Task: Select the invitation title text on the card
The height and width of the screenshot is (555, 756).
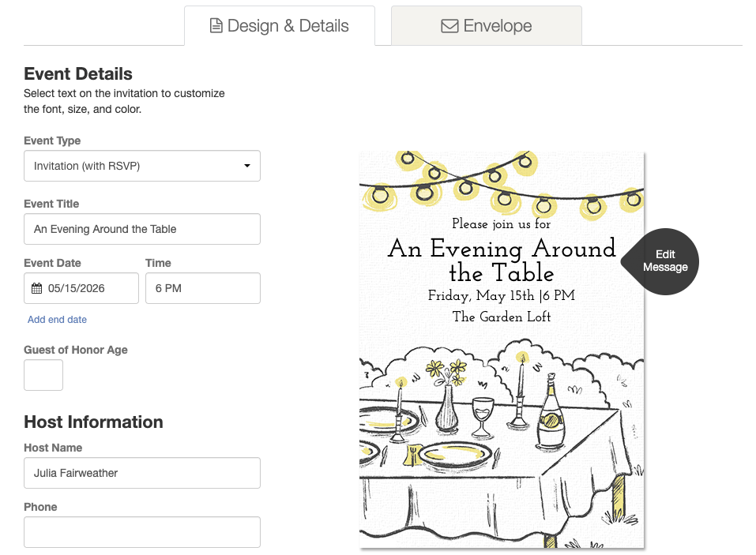Action: tap(502, 261)
